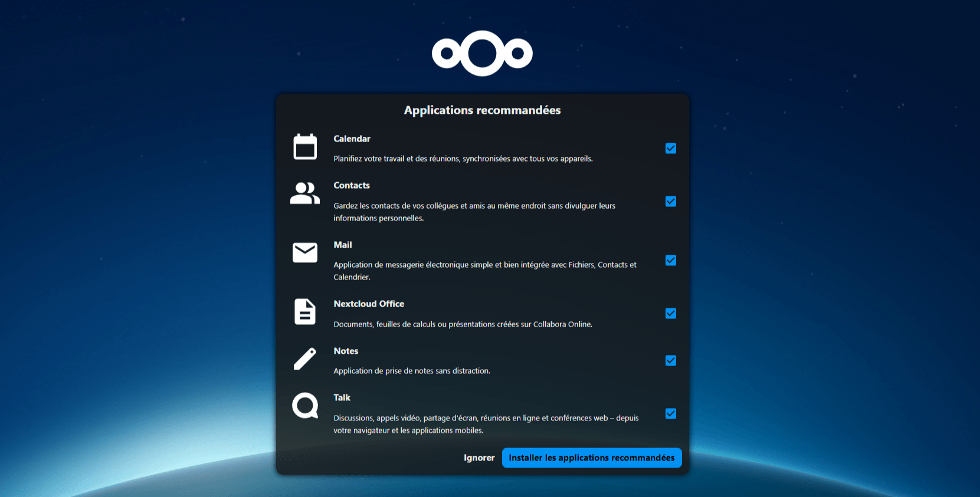Disable the Nextcloud Office checkbox
Viewport: 980px width, 497px height.
(x=670, y=314)
